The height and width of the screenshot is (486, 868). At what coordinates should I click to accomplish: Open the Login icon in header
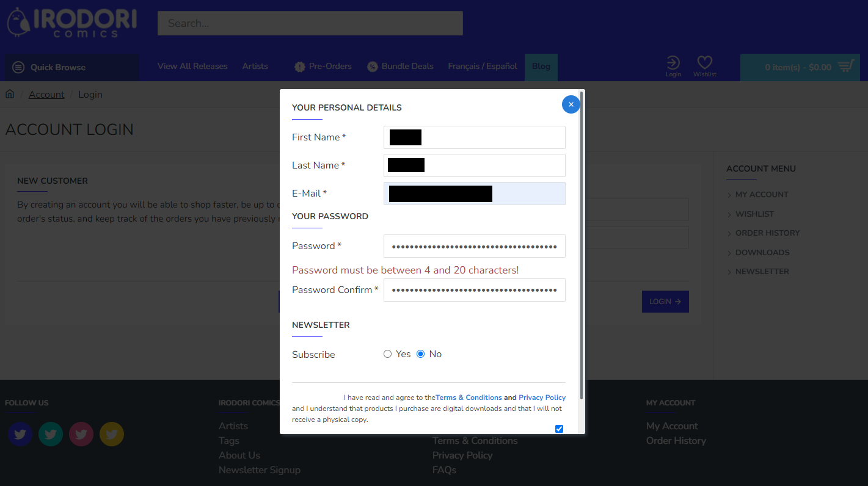point(673,66)
